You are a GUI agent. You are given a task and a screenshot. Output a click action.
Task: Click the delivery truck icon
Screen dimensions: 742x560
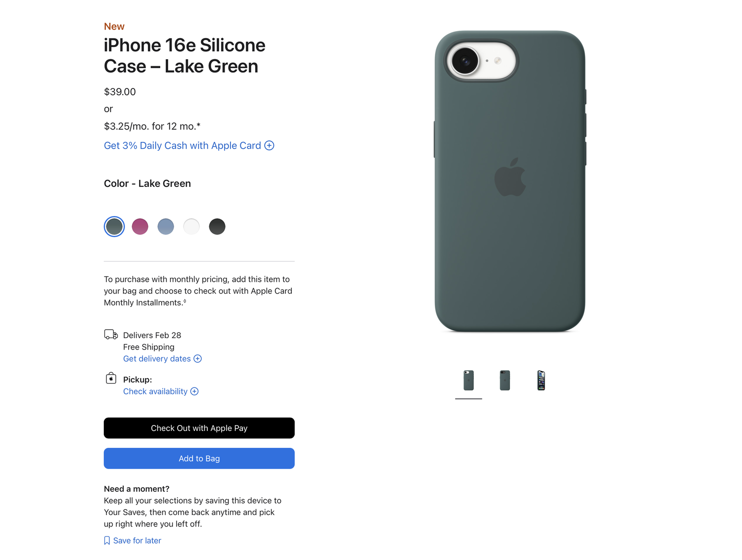pos(111,335)
